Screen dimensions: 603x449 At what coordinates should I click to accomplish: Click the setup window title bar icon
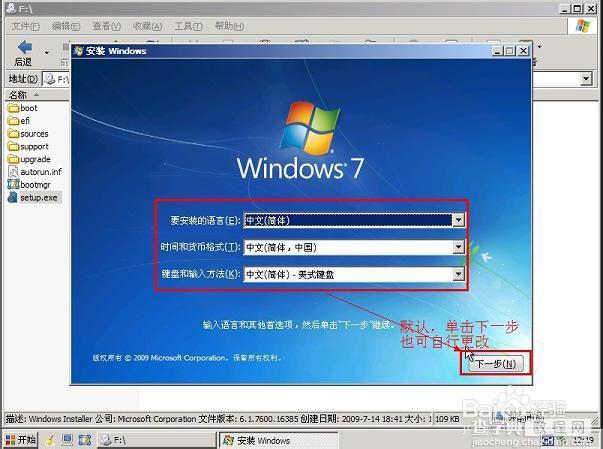(78, 51)
